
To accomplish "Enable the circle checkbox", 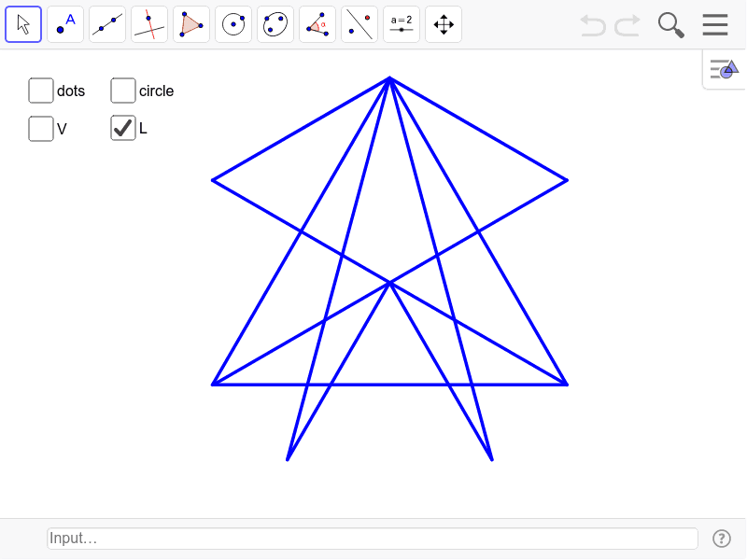I will pyautogui.click(x=122, y=91).
